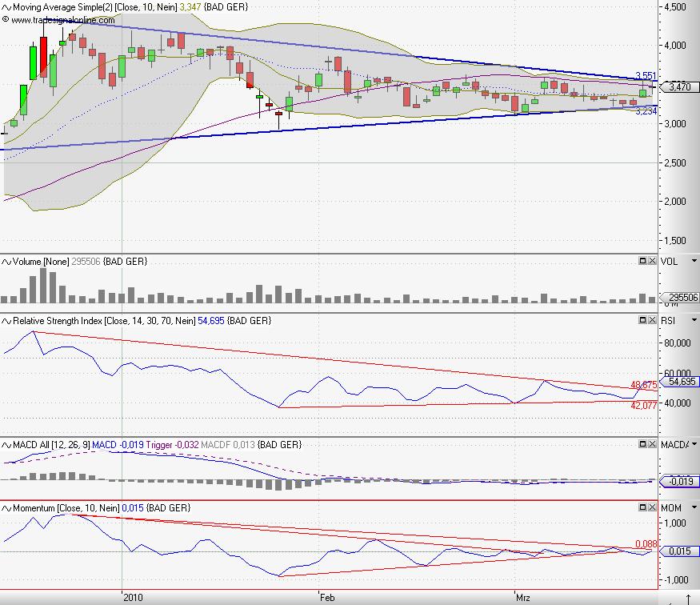Open the main price scale dropdown arrow
This screenshot has height=605, width=700.
(x=693, y=6)
